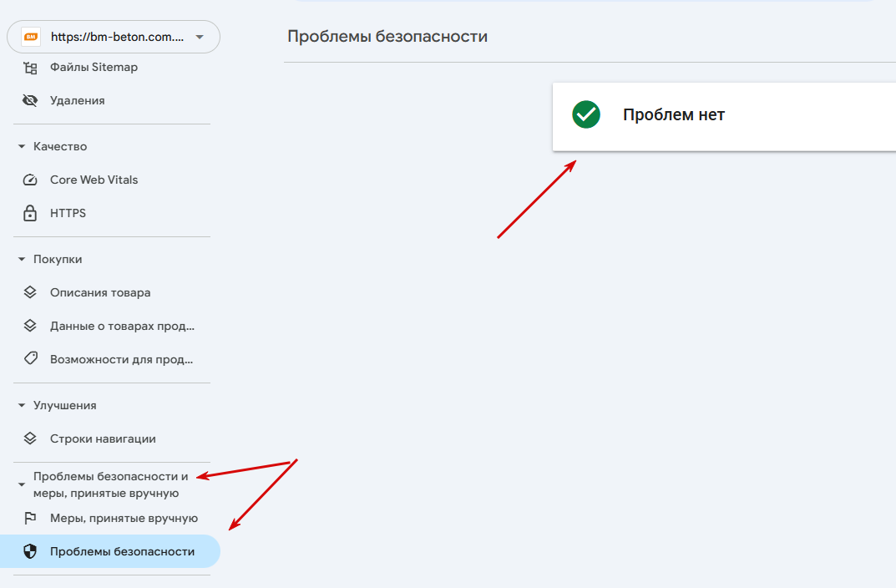Collapse the Покупки section
Image resolution: width=896 pixels, height=588 pixels.
pyautogui.click(x=22, y=260)
